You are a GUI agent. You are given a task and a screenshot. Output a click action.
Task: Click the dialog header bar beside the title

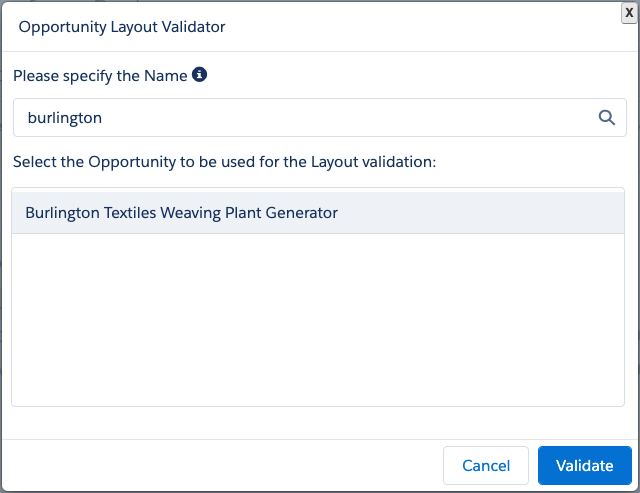coord(420,27)
